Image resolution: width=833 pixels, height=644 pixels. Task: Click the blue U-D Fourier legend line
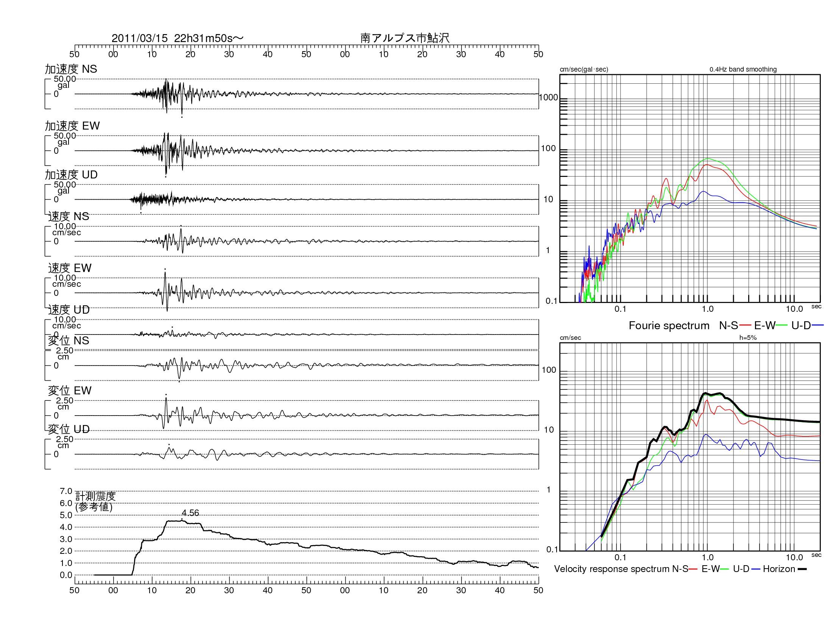point(818,325)
